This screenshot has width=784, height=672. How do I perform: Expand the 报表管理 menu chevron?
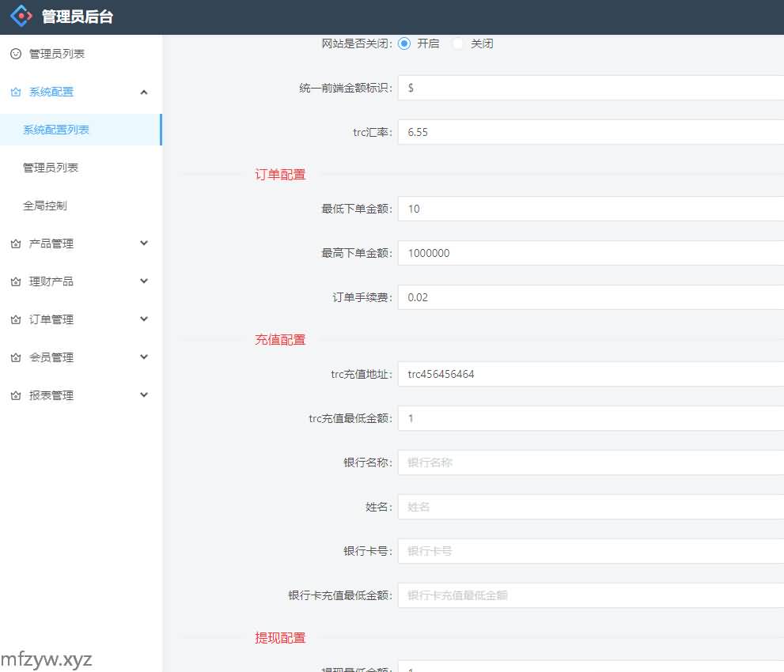143,395
